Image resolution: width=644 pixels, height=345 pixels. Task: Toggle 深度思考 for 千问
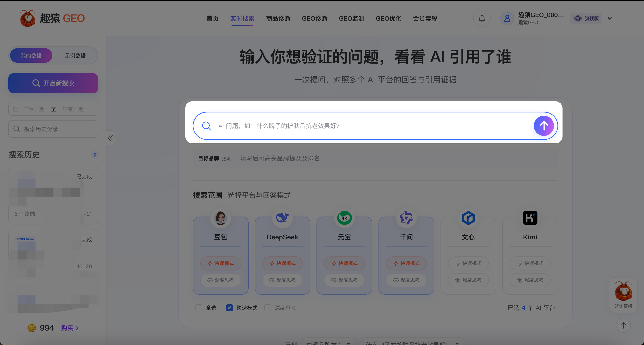tap(406, 280)
